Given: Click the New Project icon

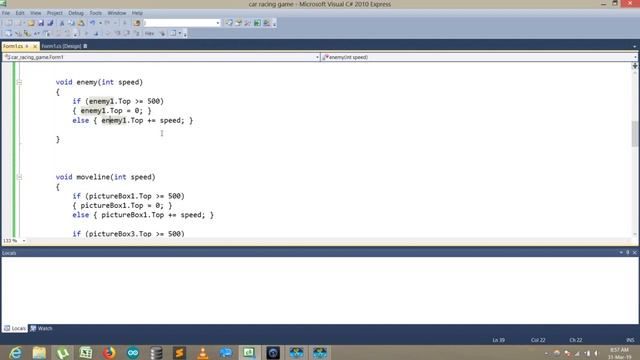Looking at the screenshot, I should click(x=9, y=23).
